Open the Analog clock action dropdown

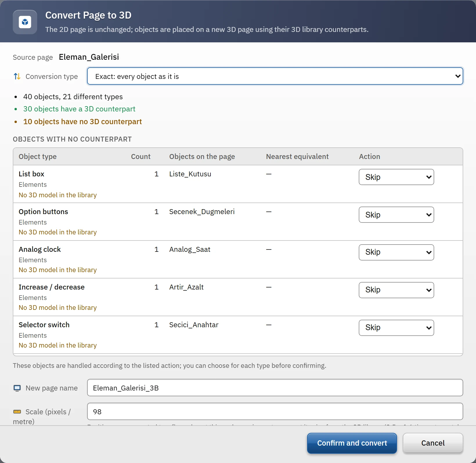396,252
